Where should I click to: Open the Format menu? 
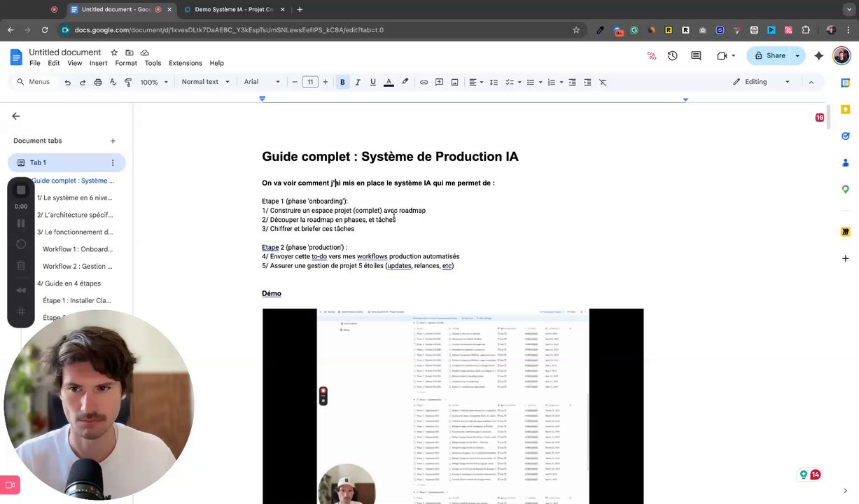126,63
